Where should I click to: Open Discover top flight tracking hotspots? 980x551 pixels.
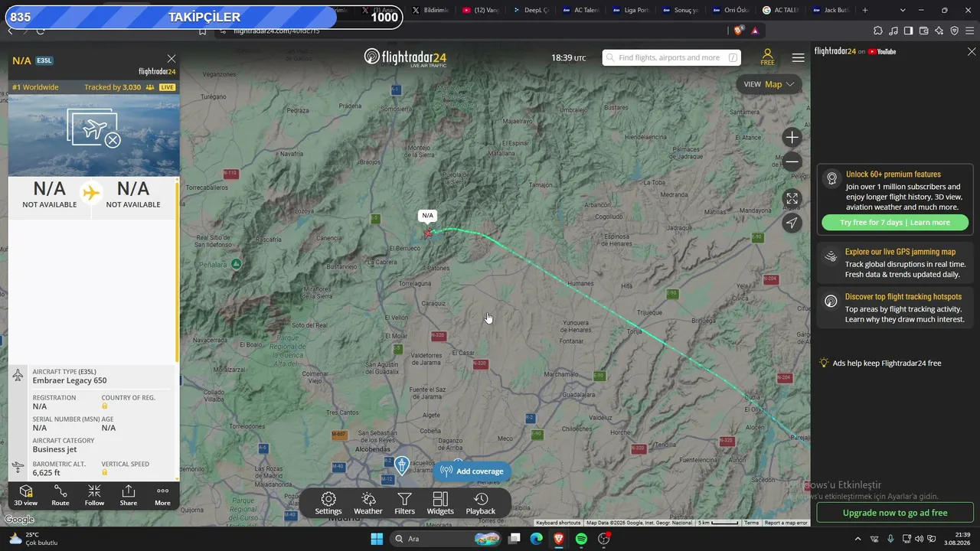coord(895,308)
